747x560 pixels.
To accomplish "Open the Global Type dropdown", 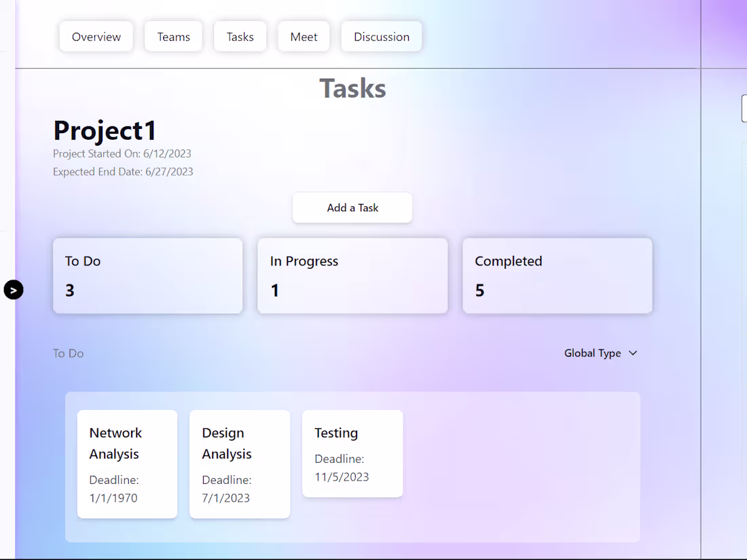I will coord(601,353).
